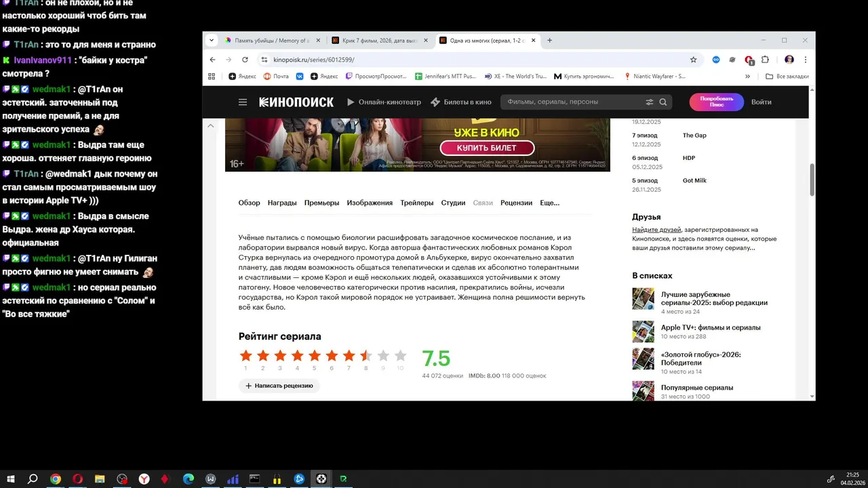
Task: Click the Кинопоиск logo
Action: pos(296,102)
